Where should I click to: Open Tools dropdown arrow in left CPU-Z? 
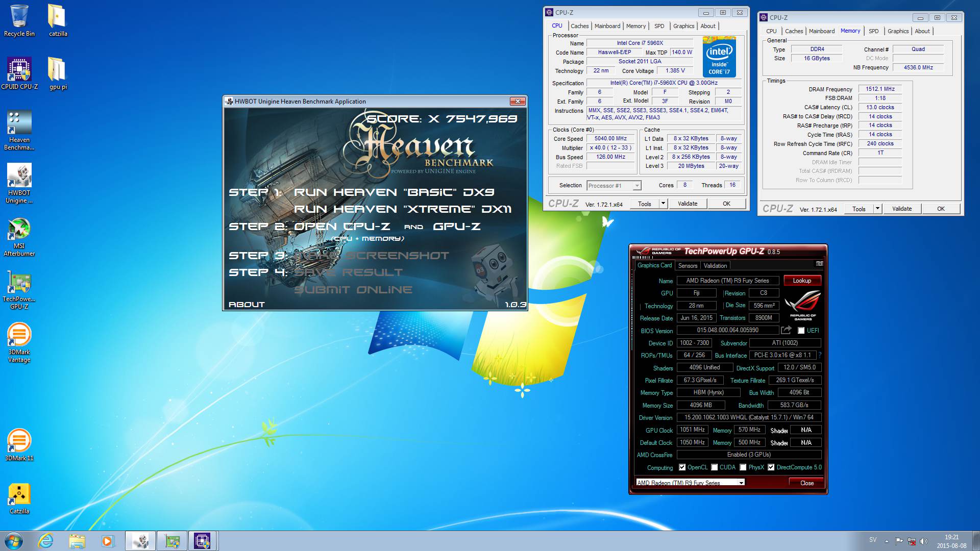[x=663, y=204]
